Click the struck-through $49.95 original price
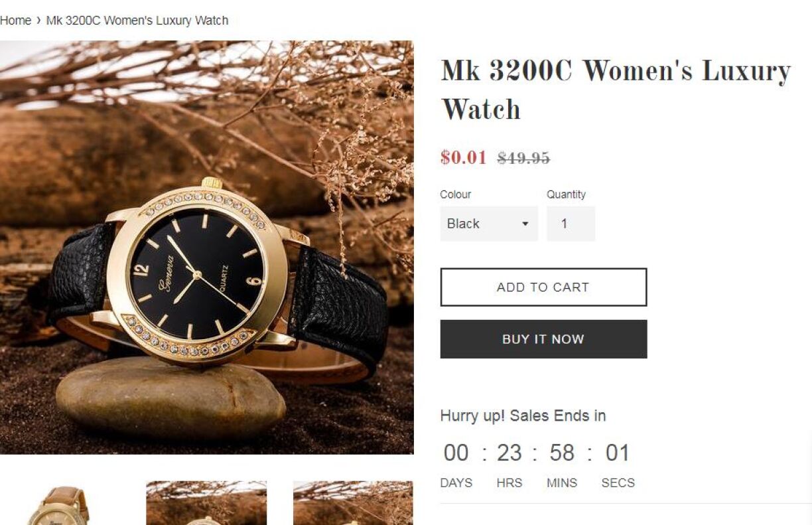Image resolution: width=812 pixels, height=525 pixels. click(523, 158)
